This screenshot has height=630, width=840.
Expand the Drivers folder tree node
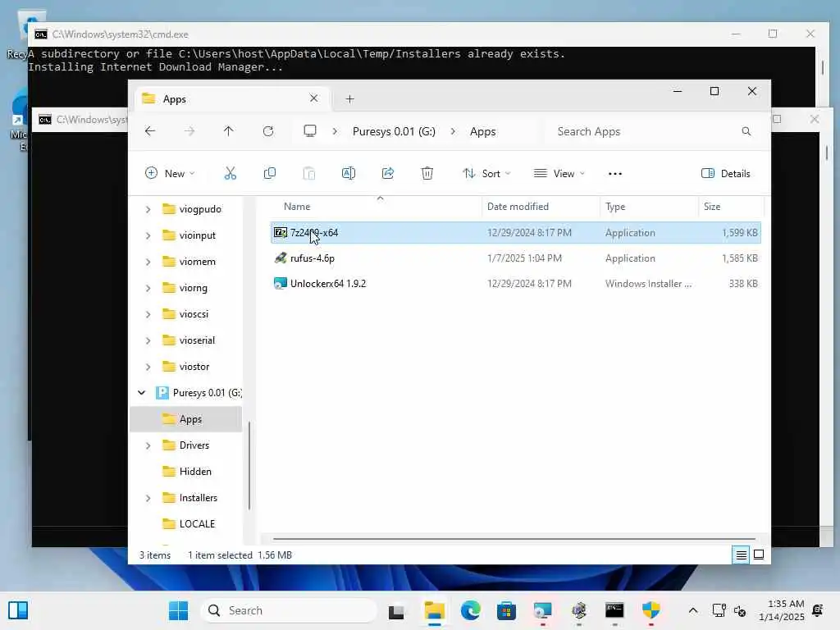(148, 445)
